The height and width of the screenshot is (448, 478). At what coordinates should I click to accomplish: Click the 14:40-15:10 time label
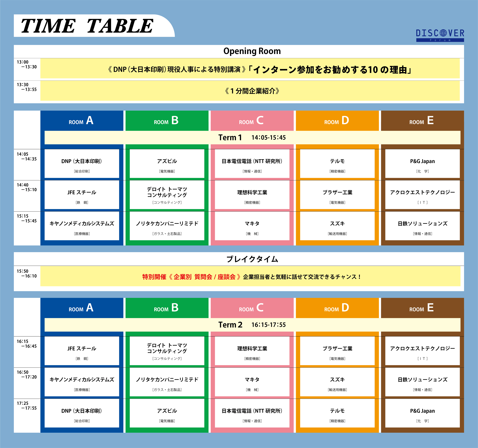tap(27, 187)
